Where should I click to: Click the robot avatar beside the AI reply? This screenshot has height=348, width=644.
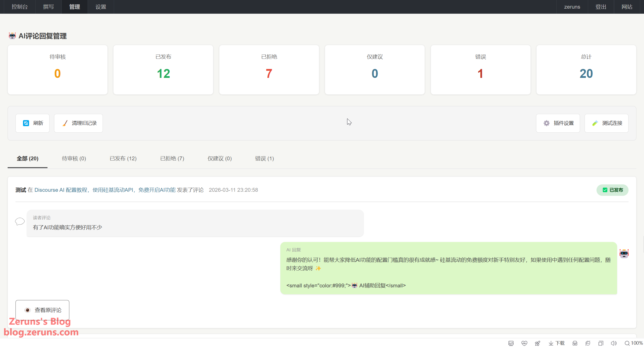point(625,253)
